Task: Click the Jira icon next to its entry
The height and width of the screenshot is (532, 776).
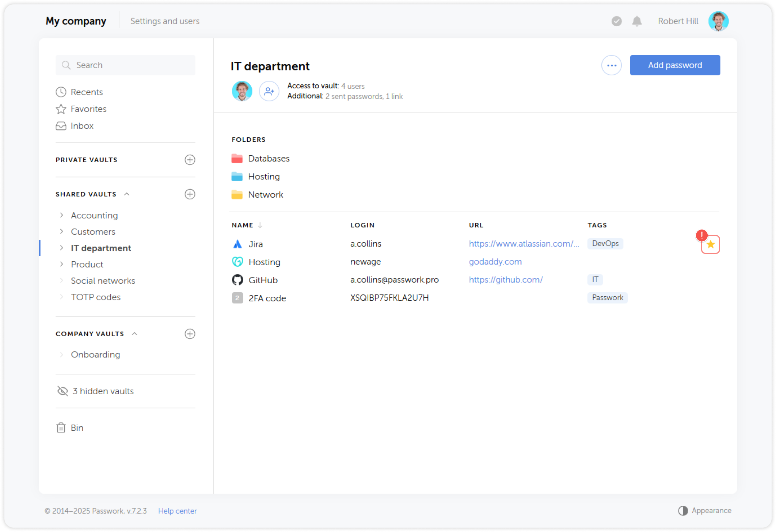Action: point(237,244)
